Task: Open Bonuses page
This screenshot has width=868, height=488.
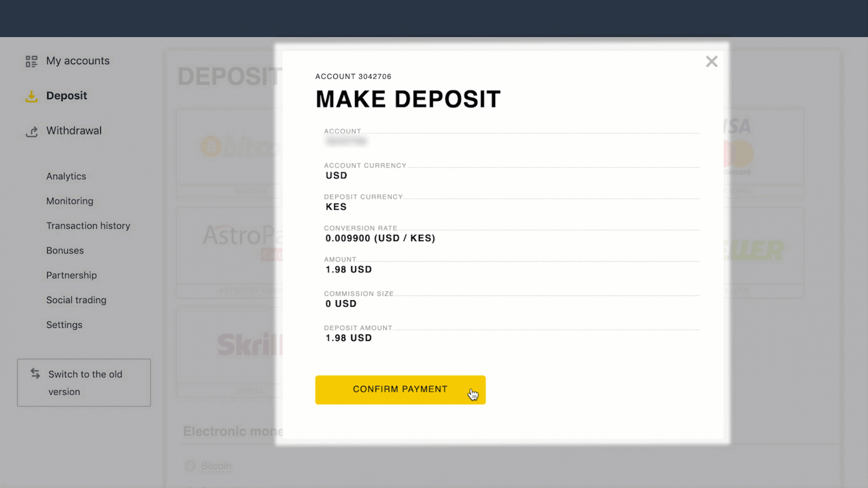Action: click(x=65, y=251)
